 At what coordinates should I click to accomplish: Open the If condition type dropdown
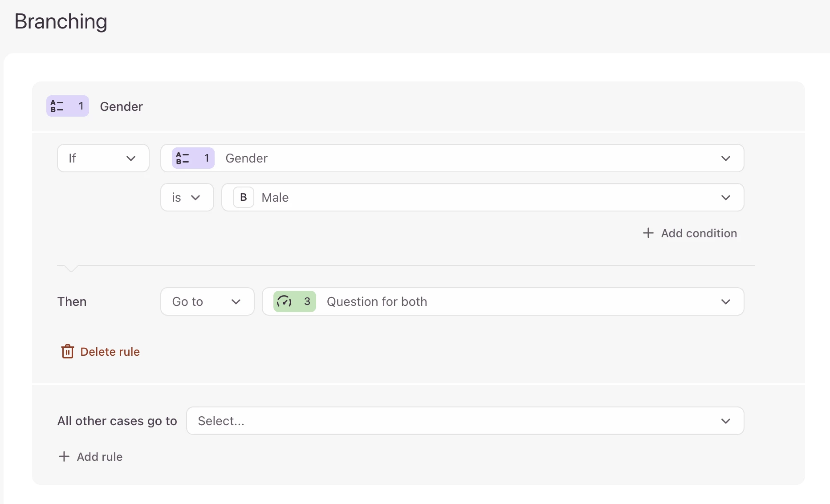tap(103, 158)
